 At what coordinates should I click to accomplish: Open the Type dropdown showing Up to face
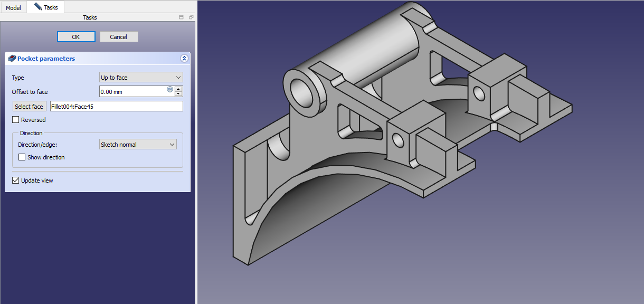[141, 78]
